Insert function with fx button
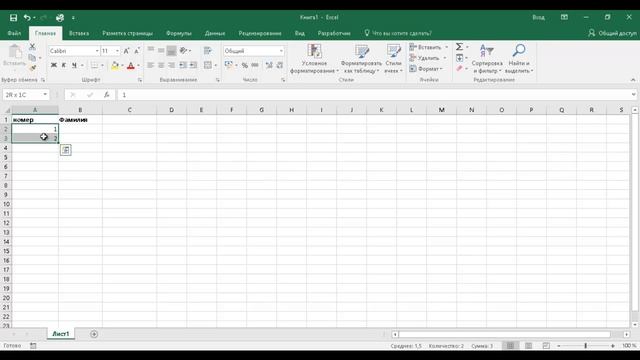This screenshot has width=640, height=360. coord(107,95)
